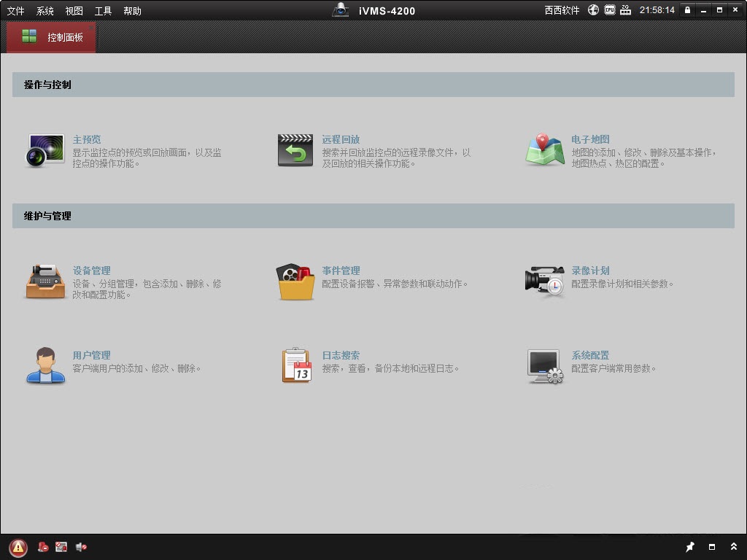Screen dimensions: 747x560
Task: Click the 设备管理 device drawer icon
Action: [44, 281]
